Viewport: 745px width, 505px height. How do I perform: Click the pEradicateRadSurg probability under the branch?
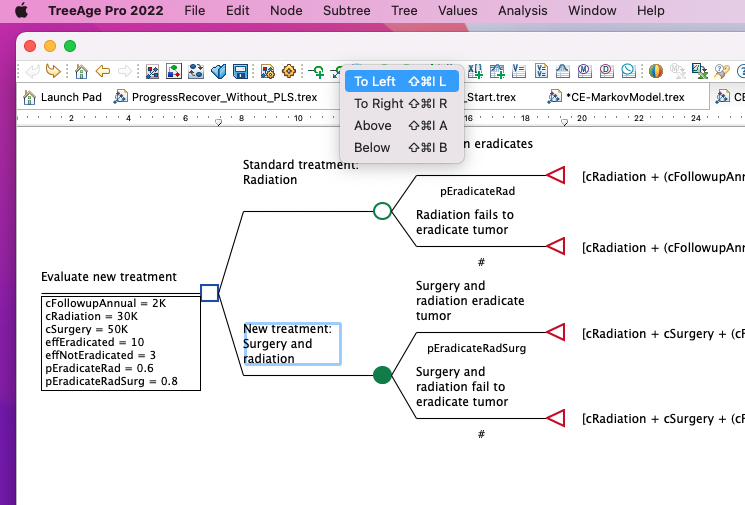[477, 348]
